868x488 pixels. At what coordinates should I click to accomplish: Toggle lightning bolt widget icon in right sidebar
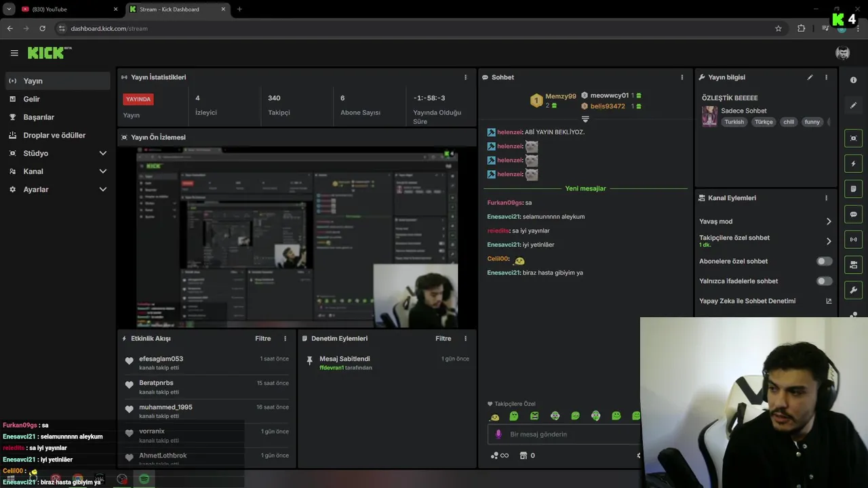pyautogui.click(x=853, y=163)
